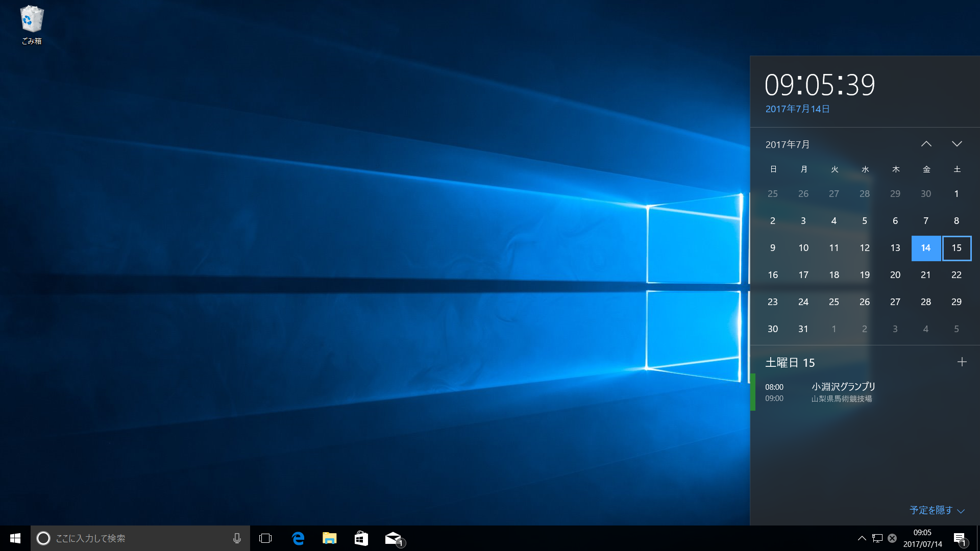
Task: Open the Mail app taskbar icon
Action: pyautogui.click(x=393, y=538)
